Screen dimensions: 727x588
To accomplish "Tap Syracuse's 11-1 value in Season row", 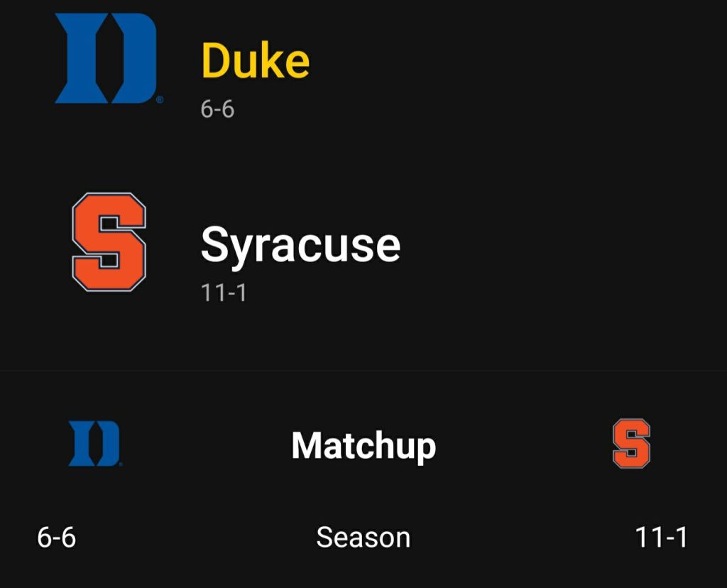I will (x=661, y=538).
